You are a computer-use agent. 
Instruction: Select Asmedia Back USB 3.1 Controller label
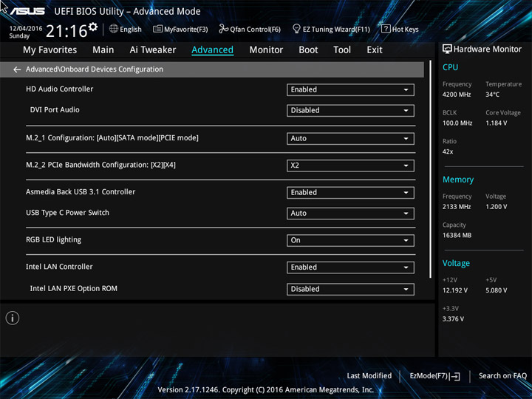point(81,191)
